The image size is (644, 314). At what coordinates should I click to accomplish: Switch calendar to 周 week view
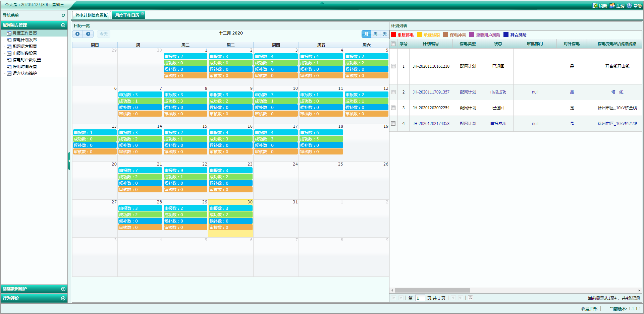pyautogui.click(x=375, y=34)
